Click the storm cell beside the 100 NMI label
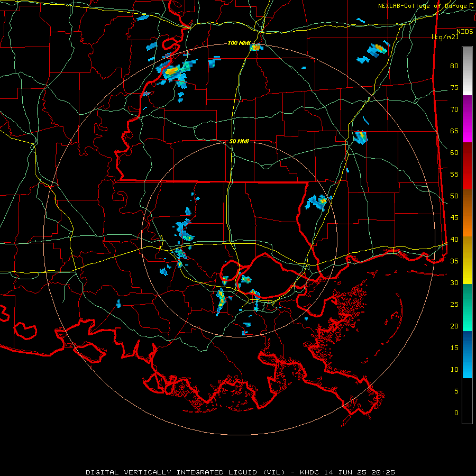Screen dimensions: 476x476 [x=256, y=47]
